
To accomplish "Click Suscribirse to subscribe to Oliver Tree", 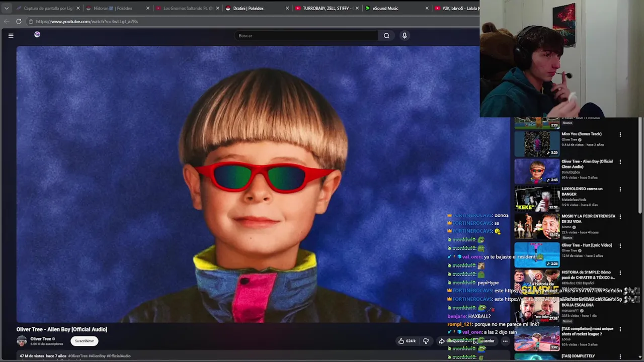I will click(x=85, y=341).
